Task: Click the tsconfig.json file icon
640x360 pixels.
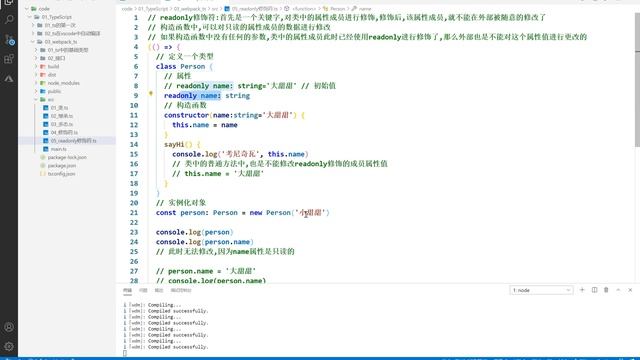Action: click(43, 174)
